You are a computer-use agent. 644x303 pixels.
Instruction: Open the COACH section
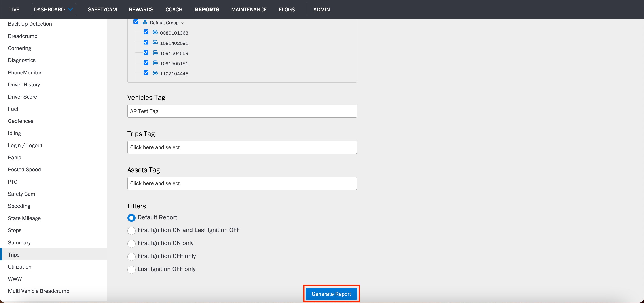(174, 9)
